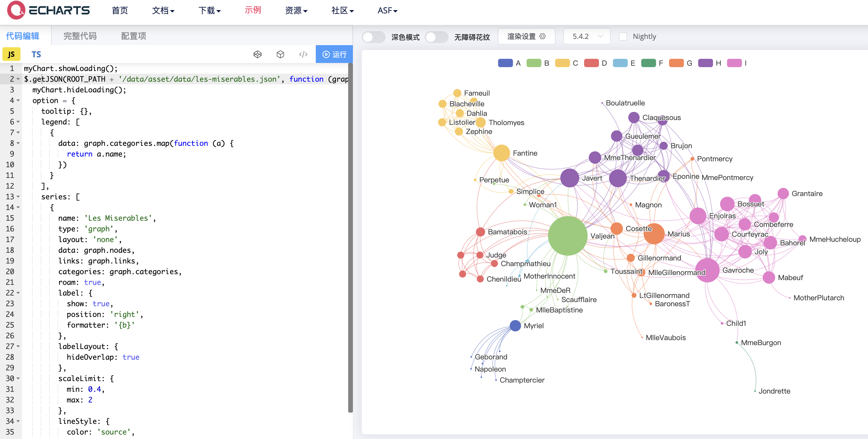This screenshot has width=868, height=439.
Task: Click the MotherPlutarch node label
Action: pyautogui.click(x=818, y=298)
